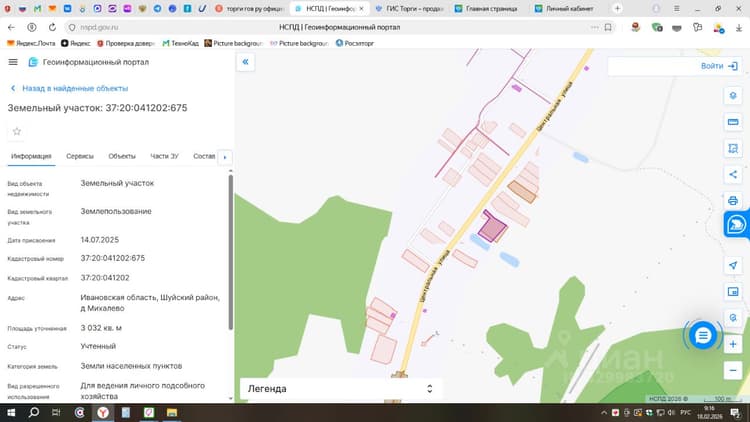Screen dimensions: 750x422
Task: Close the НСПД browser tab
Action: [x=362, y=9]
